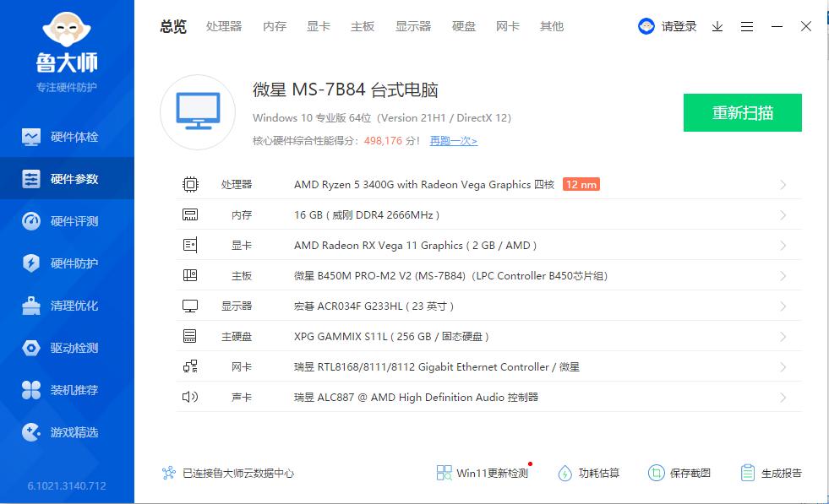Switch to the 显卡 tab
The height and width of the screenshot is (504, 829).
click(x=318, y=26)
